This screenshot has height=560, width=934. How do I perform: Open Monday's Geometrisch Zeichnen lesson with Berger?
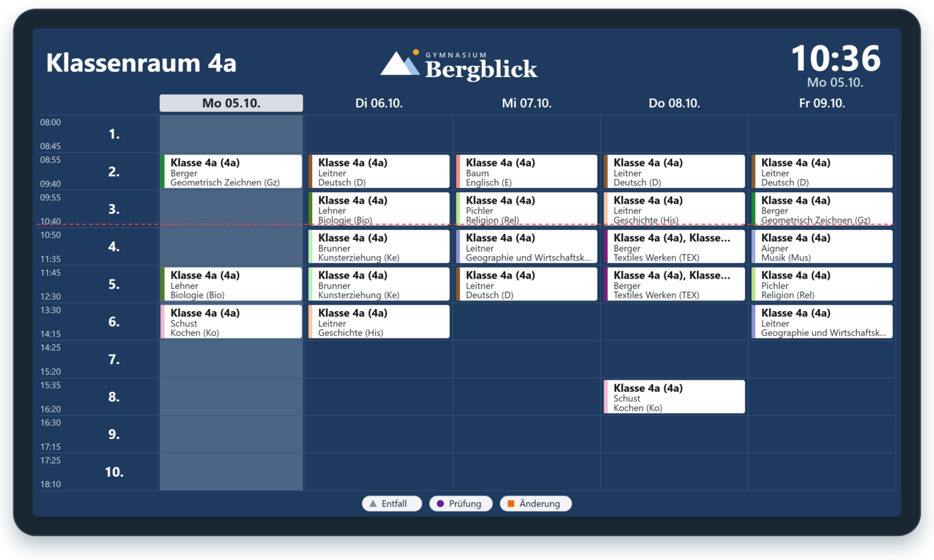[232, 172]
